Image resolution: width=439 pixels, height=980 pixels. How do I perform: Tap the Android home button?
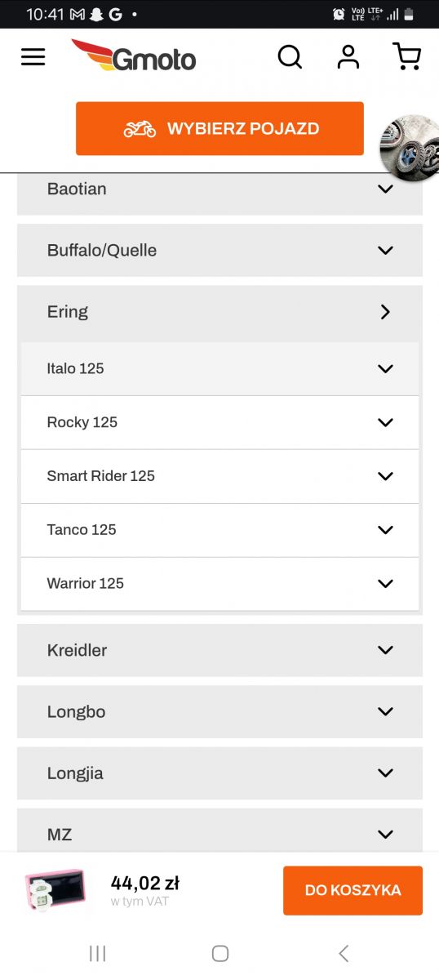(219, 953)
